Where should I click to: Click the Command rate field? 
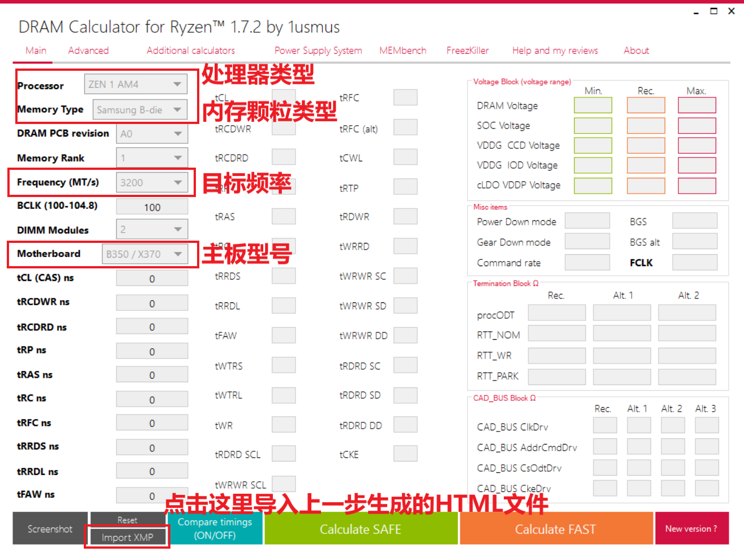pyautogui.click(x=588, y=262)
